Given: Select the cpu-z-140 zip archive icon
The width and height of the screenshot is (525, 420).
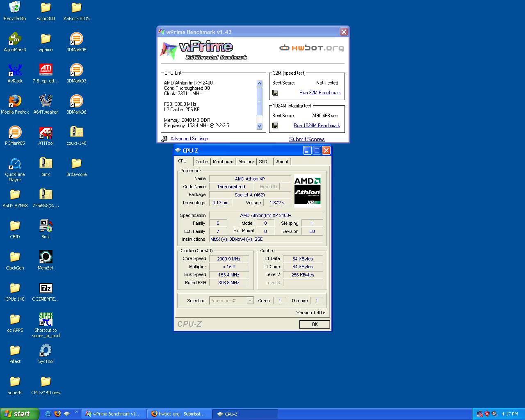Looking at the screenshot, I should tap(76, 136).
